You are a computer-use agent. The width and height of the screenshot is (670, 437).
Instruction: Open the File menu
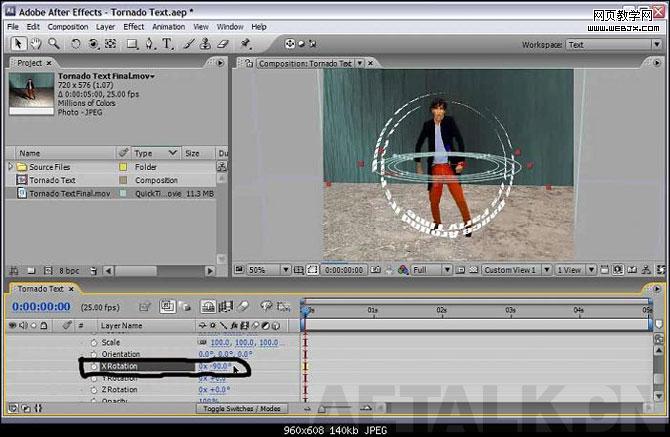pyautogui.click(x=13, y=26)
